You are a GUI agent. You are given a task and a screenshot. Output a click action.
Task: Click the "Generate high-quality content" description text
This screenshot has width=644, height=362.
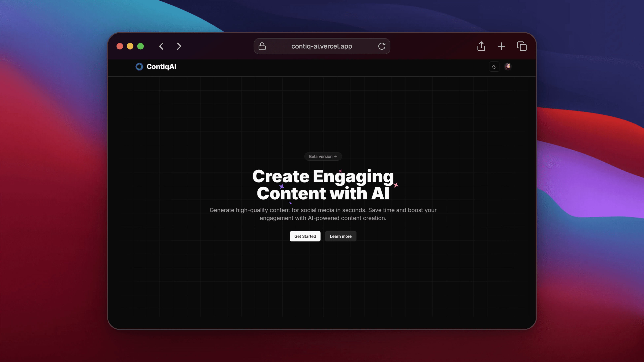click(x=323, y=214)
